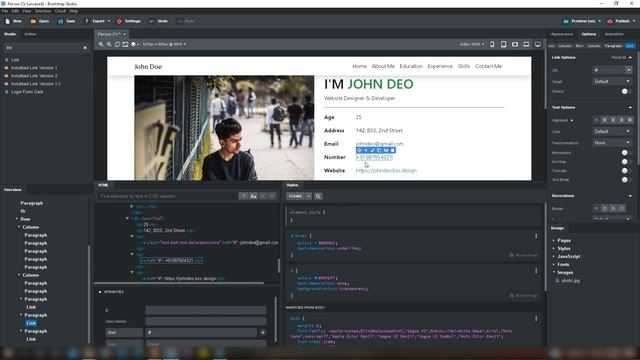640x360 pixels.
Task: Click the color swatch in the a CSS rule
Action: pos(316,278)
